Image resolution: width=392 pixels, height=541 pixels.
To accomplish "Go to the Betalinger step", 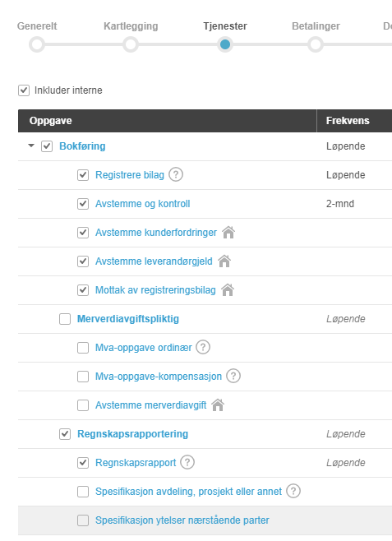I will (x=316, y=26).
